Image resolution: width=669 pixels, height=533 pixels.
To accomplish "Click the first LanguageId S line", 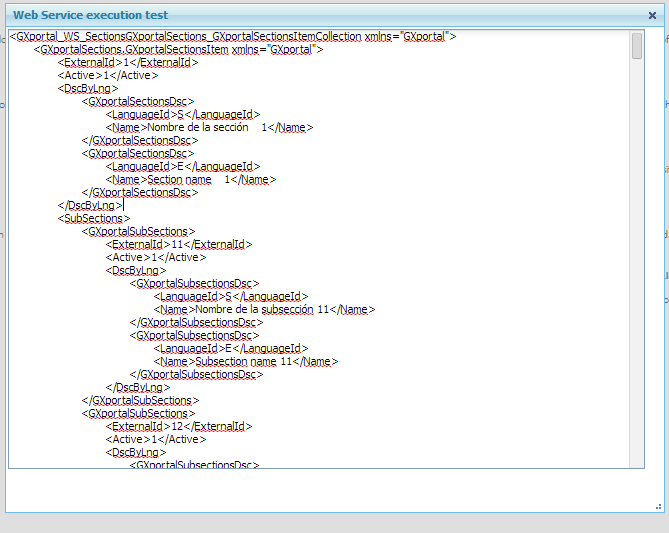I will 183,114.
